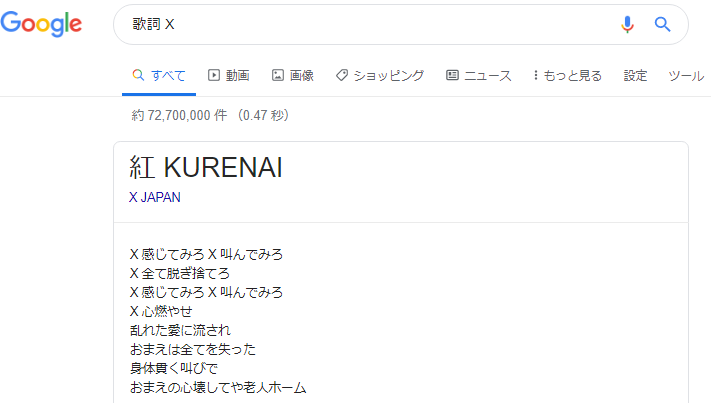Screen dimensions: 711x403
Task: Click the lyric line X 全て脱ぎ捨てろ
Action: (x=180, y=273)
